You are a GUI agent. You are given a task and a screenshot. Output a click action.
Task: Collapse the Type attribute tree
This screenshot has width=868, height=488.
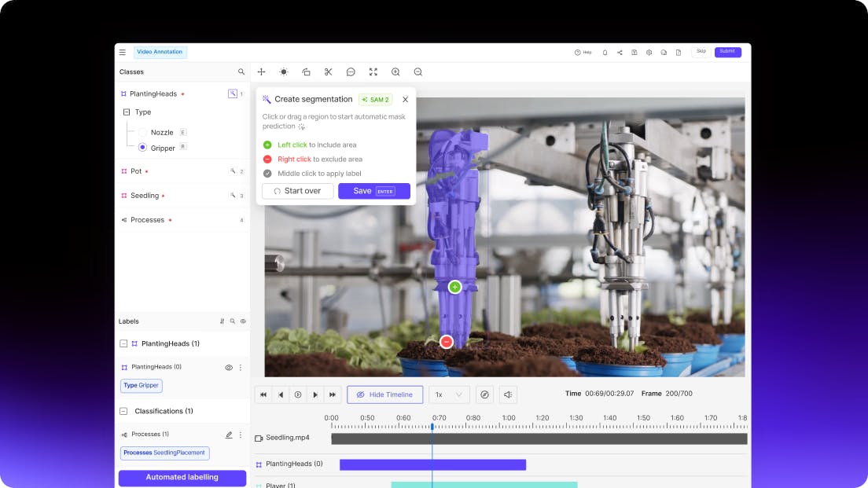(127, 112)
